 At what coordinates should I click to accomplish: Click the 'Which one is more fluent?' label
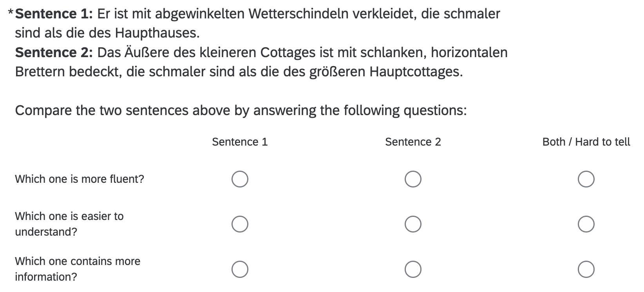pyautogui.click(x=80, y=179)
